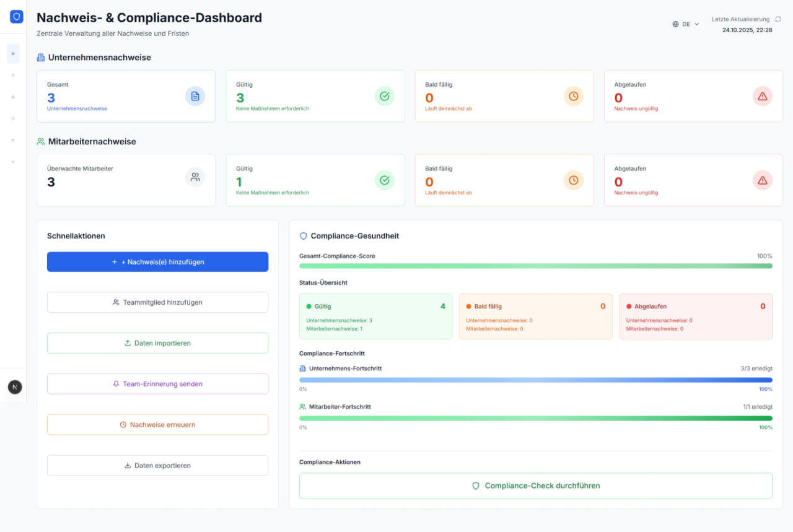This screenshot has width=793, height=532.
Task: Select the Gültig card in Status-Übersicht
Action: pyautogui.click(x=375, y=316)
